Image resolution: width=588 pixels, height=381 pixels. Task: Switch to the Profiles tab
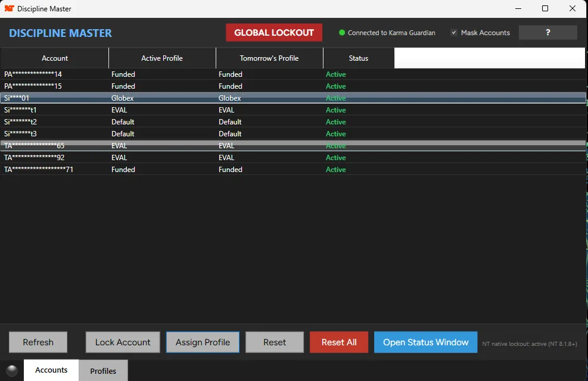(103, 371)
